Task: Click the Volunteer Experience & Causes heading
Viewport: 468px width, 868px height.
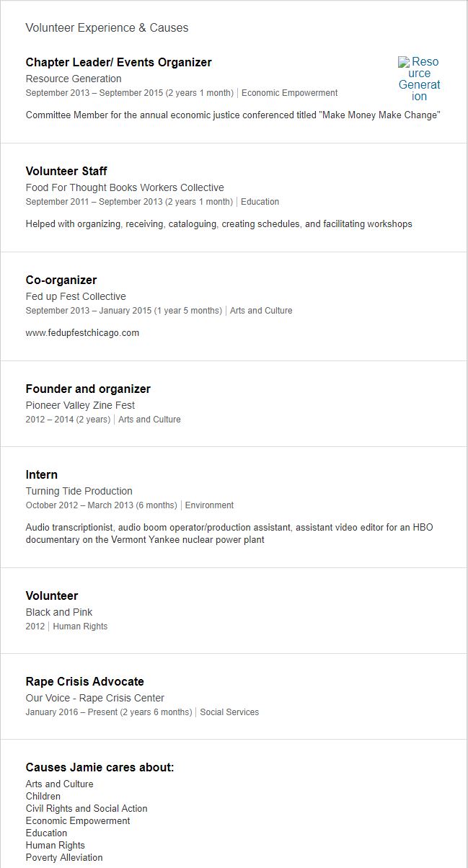Action: pos(107,28)
